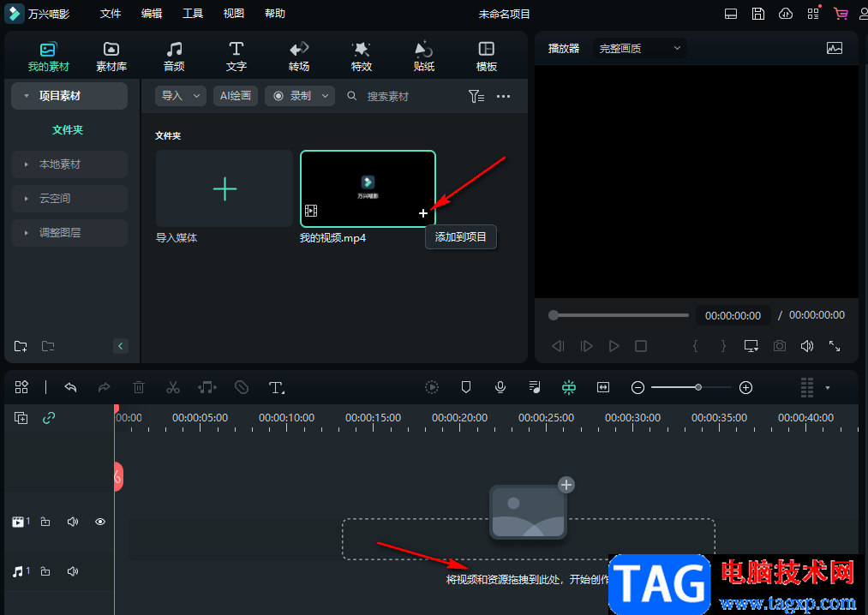Open the 文件 menu

tap(111, 14)
